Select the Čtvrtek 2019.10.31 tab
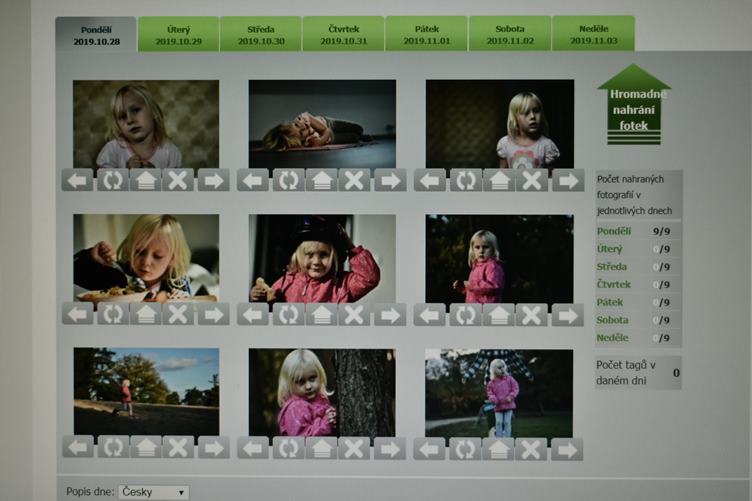The image size is (752, 501). click(343, 34)
